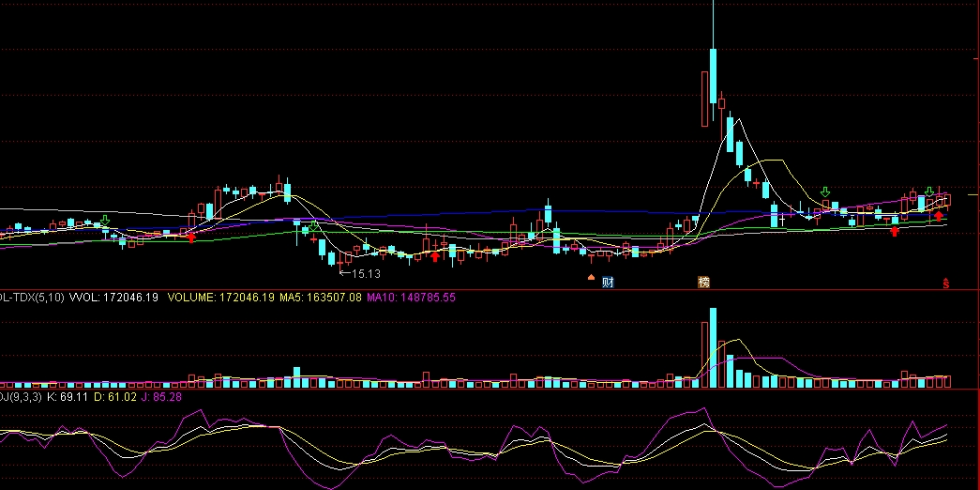
Task: Click the leftmost green down-arrow sell signal
Action: [106, 221]
